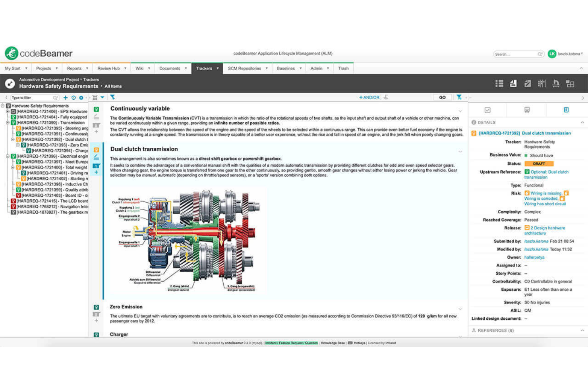Open the traceability layout icon

[570, 83]
